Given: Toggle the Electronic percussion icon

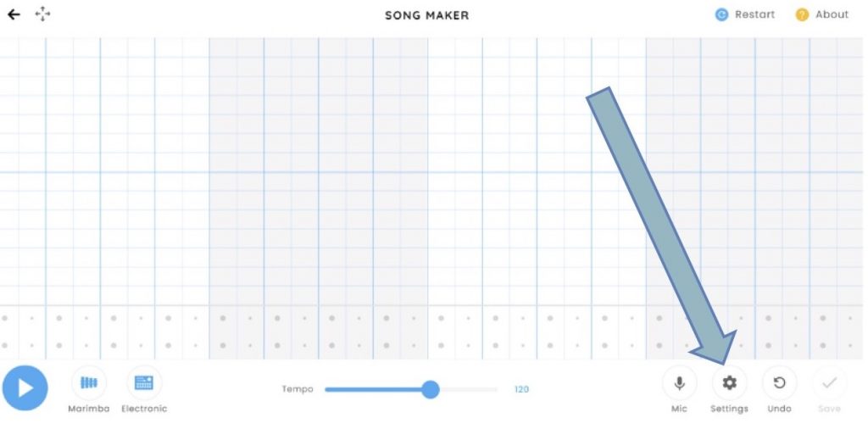Looking at the screenshot, I should point(144,383).
